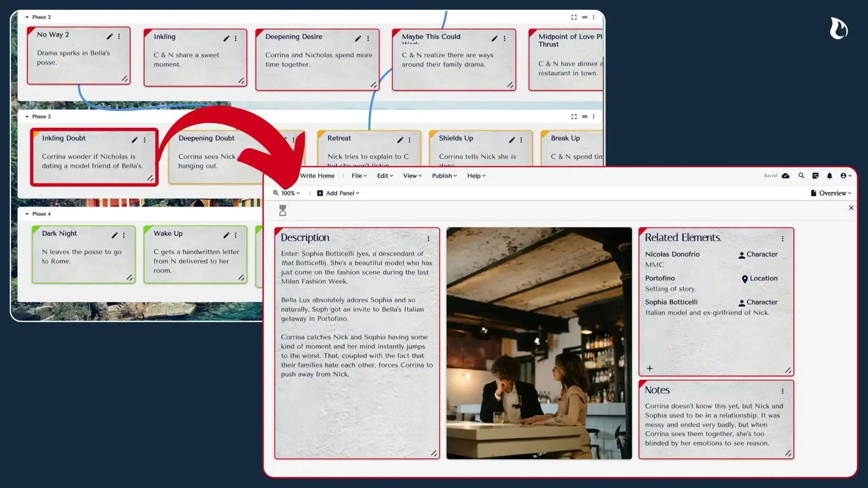Open the three-dot menu on the 'Retreat' card
The height and width of the screenshot is (488, 868).
pyautogui.click(x=409, y=140)
